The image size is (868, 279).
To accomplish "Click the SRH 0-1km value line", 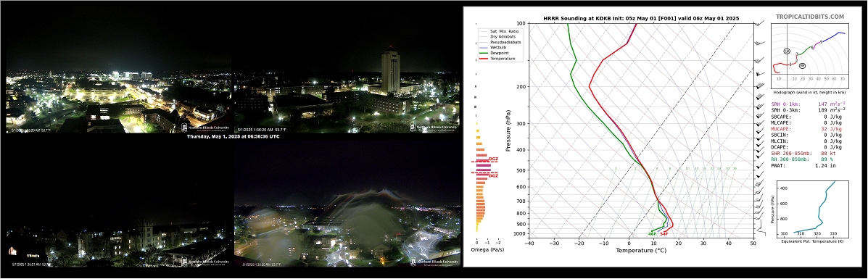I will click(809, 104).
